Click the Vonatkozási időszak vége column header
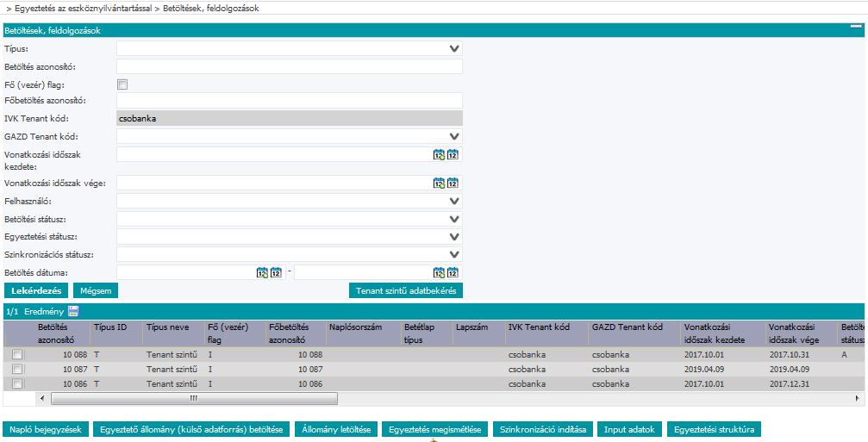 pos(795,333)
